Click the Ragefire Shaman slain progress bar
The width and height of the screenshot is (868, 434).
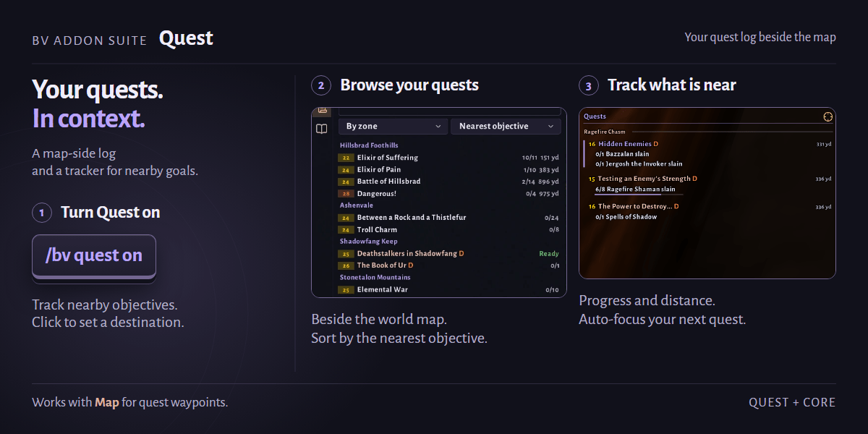pos(639,194)
